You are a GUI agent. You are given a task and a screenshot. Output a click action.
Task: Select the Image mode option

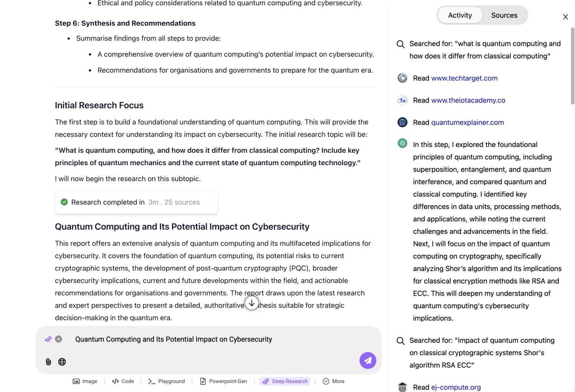tap(85, 381)
